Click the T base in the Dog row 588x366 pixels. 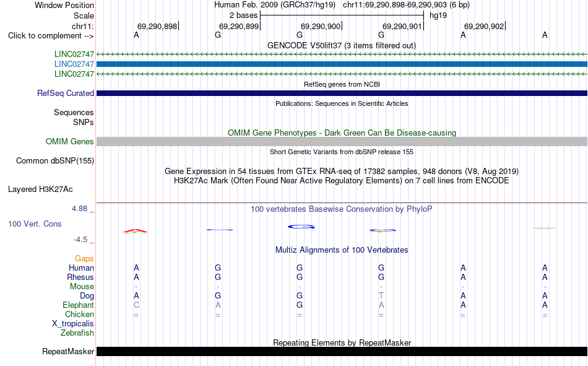click(381, 296)
